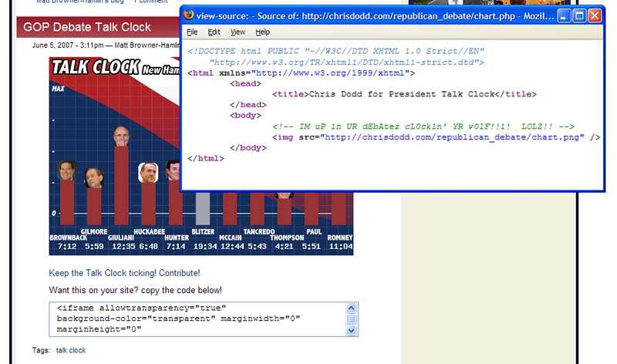Click the '19:34' time under Blitzer
This screenshot has width=617, height=364.
point(204,246)
